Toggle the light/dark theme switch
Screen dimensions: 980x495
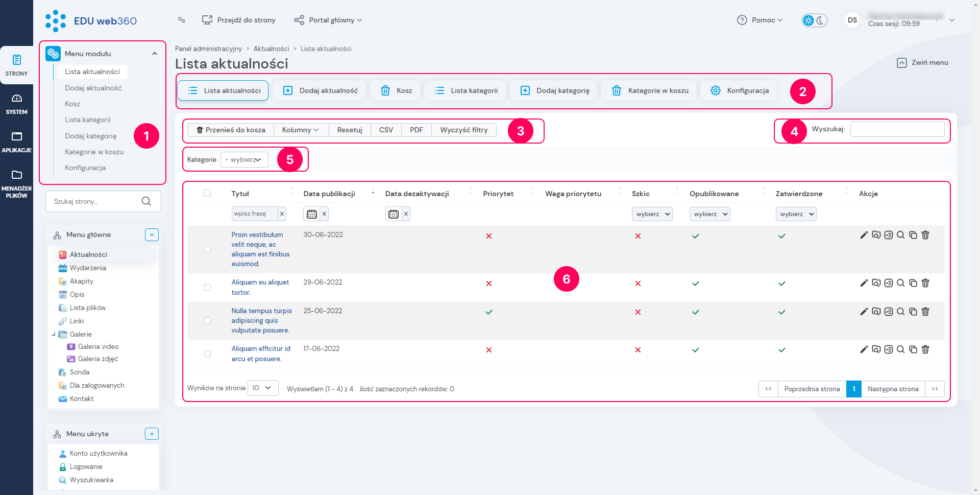(x=814, y=20)
